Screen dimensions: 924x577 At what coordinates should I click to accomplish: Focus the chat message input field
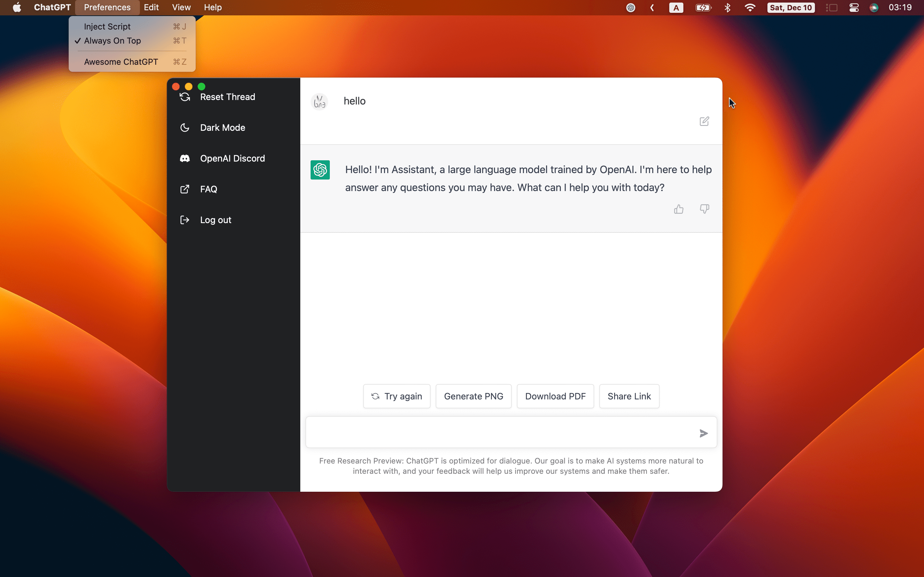(x=500, y=432)
